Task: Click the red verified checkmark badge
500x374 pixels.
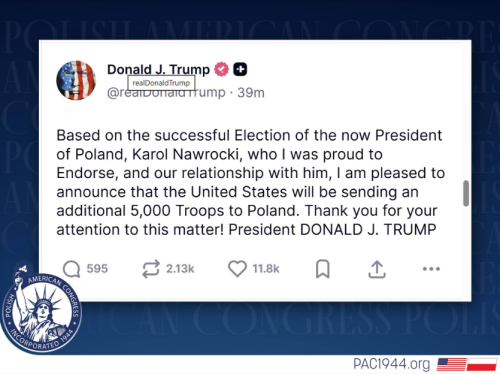Action: click(221, 69)
